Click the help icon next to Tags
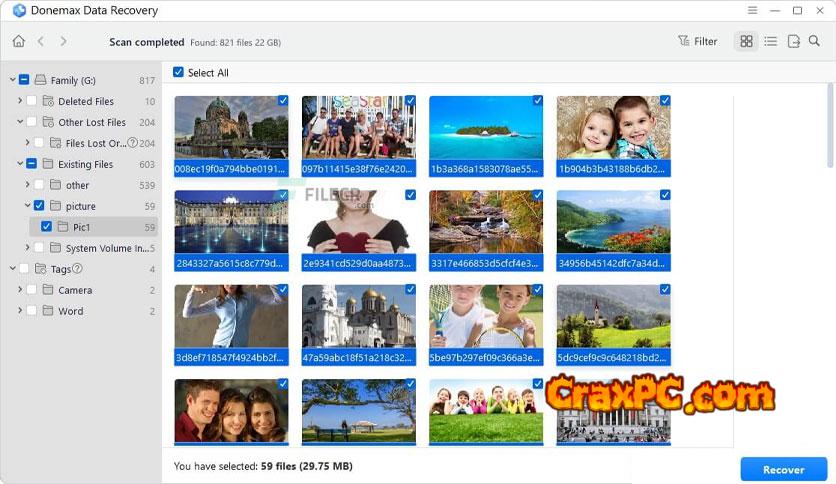Viewport: 836px width, 484px height. click(x=77, y=269)
